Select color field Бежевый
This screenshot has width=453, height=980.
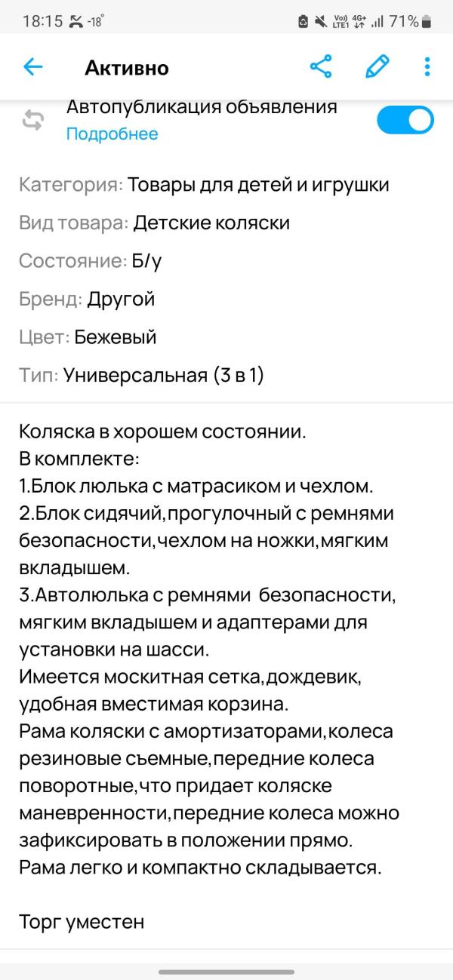[x=107, y=336]
